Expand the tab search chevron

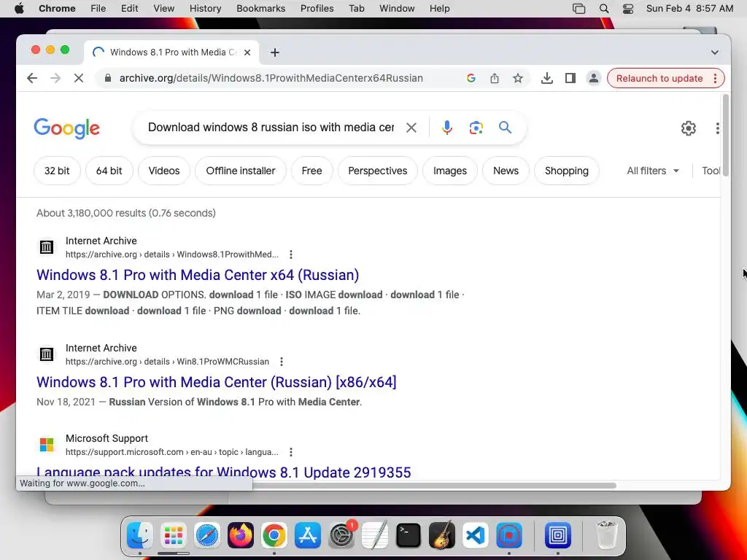[x=715, y=52]
